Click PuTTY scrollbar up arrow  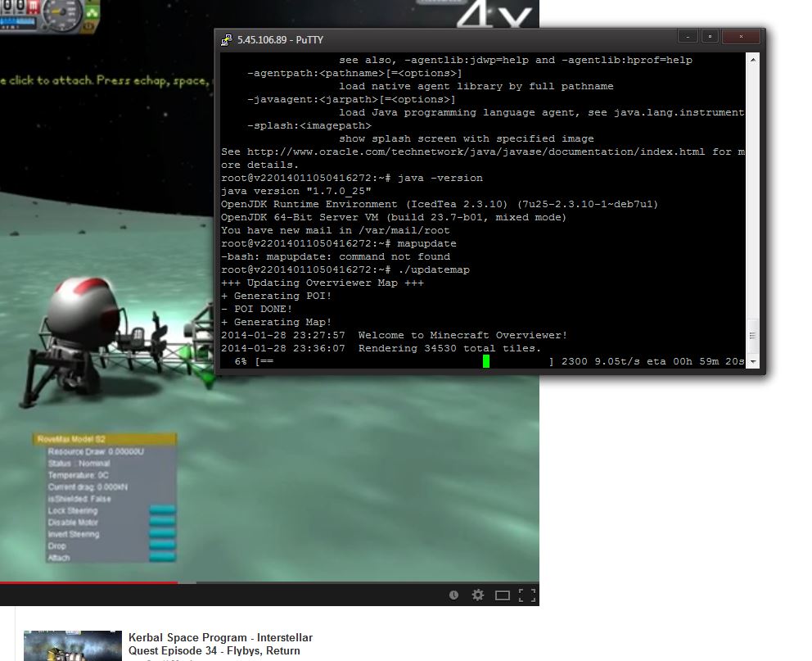[x=753, y=60]
